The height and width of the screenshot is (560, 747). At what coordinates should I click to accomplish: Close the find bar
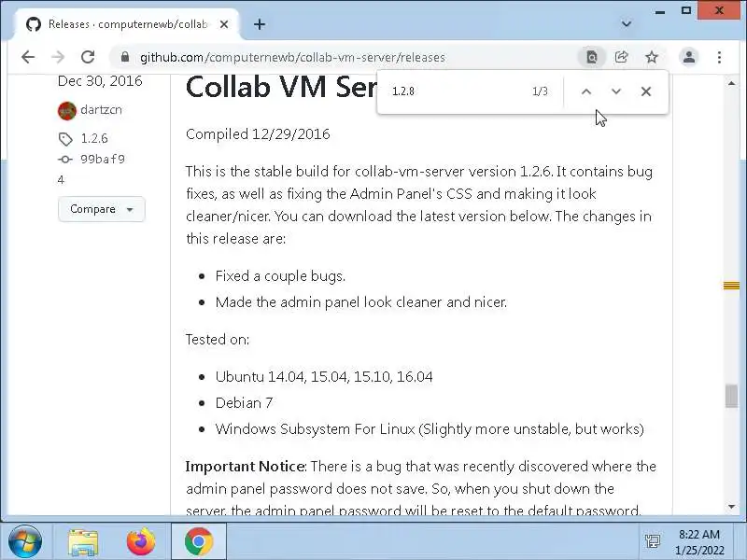(x=646, y=91)
